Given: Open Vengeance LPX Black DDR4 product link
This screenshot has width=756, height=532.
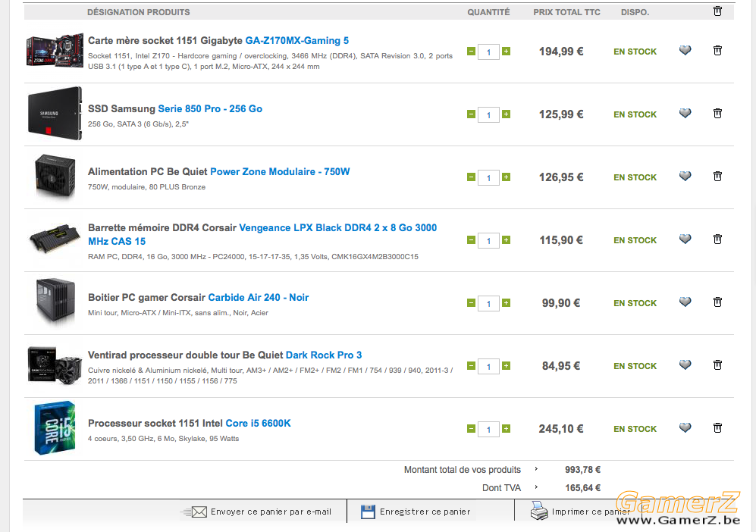Looking at the screenshot, I should tap(262, 234).
